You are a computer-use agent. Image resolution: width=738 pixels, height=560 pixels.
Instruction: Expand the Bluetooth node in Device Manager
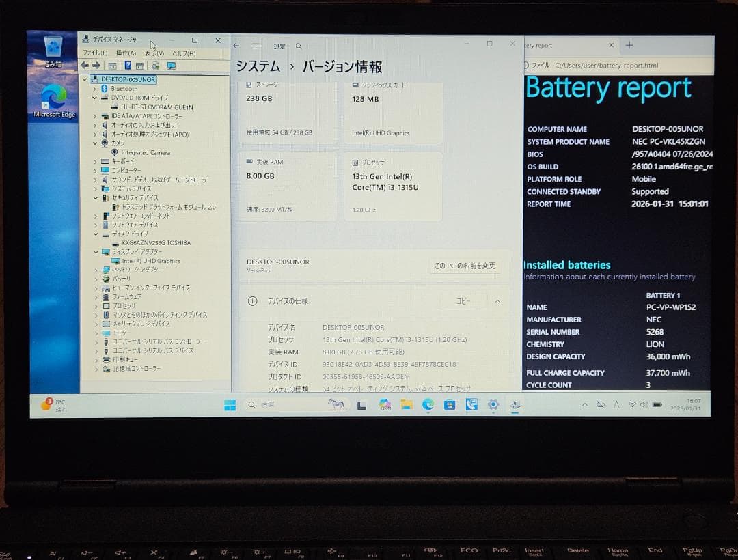[x=95, y=89]
